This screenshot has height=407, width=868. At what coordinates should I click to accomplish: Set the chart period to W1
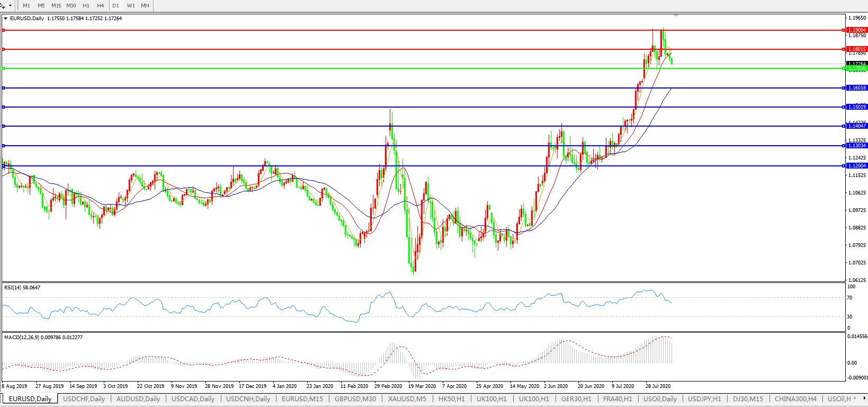[131, 5]
